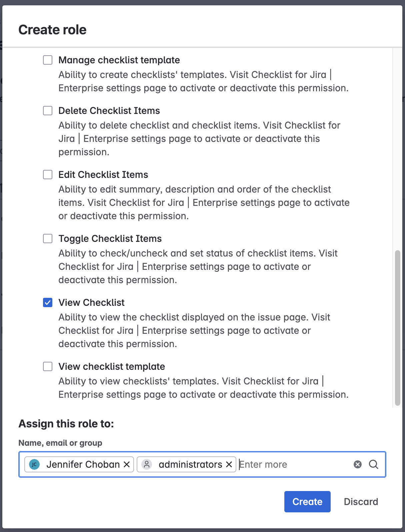Click the search icon in assignee field
405x532 pixels.
point(373,464)
